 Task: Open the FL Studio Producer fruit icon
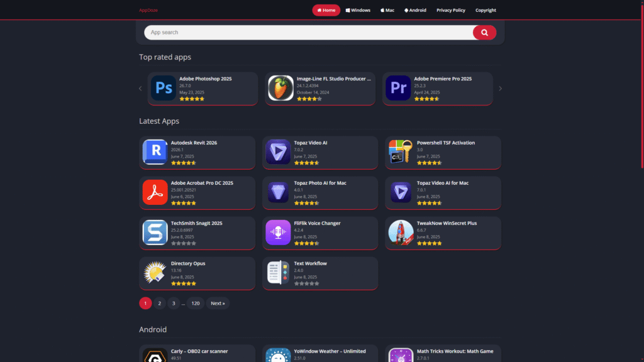281,88
